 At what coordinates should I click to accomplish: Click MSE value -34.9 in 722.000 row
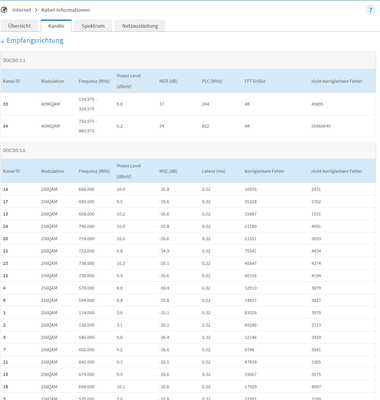click(x=164, y=251)
